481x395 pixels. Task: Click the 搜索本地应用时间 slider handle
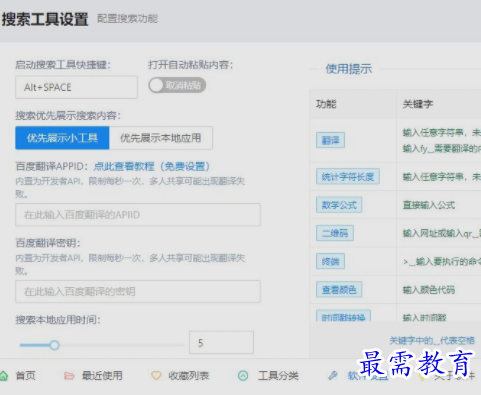pyautogui.click(x=55, y=345)
